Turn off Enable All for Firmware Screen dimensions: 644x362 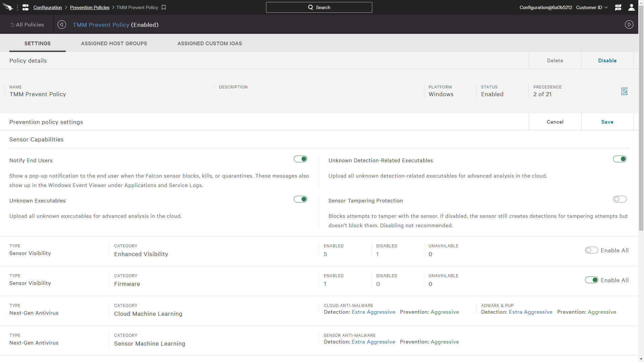pyautogui.click(x=592, y=280)
